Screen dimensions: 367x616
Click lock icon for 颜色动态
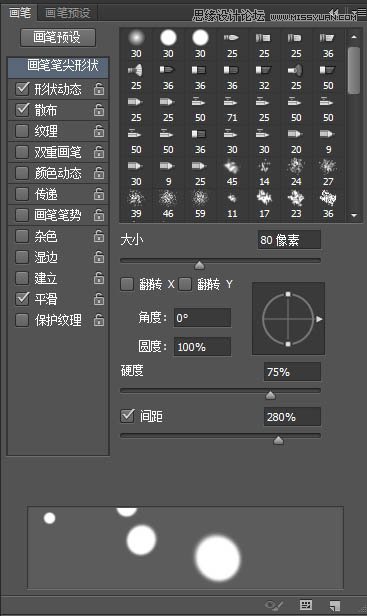coord(99,173)
